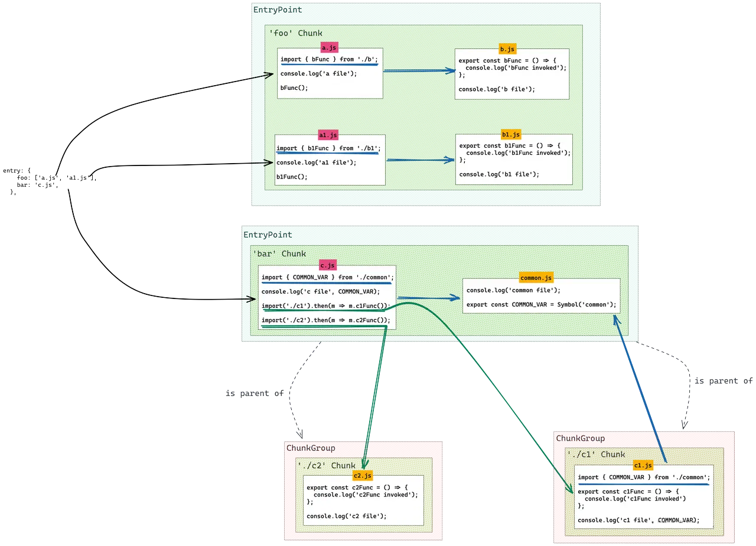The width and height of the screenshot is (756, 546).
Task: Select the 'bar' Chunk header
Action: [278, 253]
